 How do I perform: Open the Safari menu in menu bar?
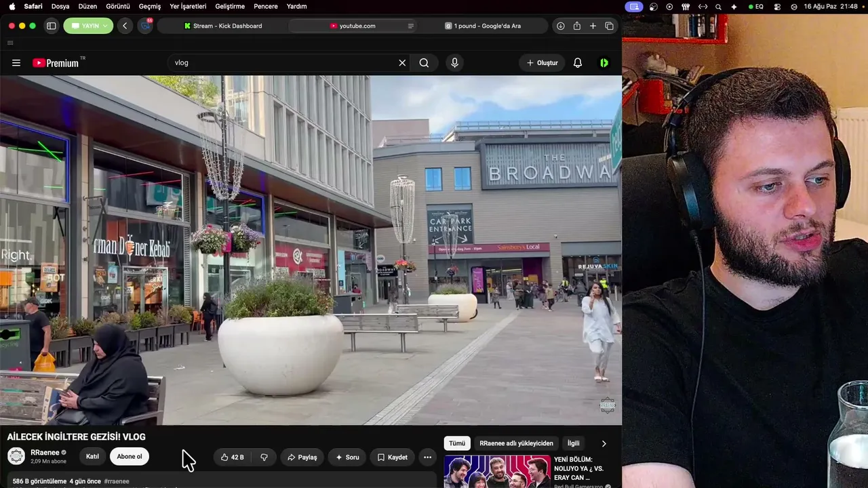(33, 6)
